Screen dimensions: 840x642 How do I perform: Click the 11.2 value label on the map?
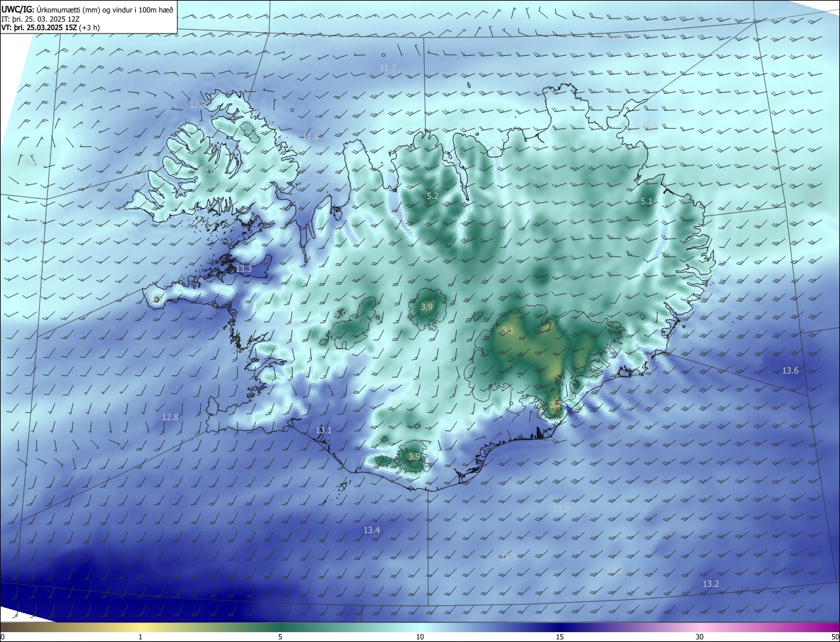pyautogui.click(x=615, y=570)
